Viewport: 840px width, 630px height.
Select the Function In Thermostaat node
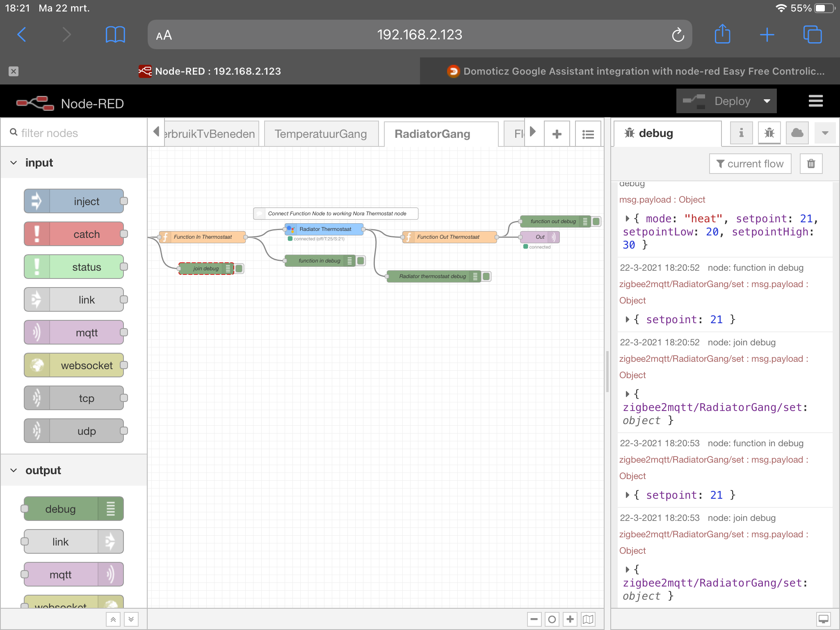203,237
